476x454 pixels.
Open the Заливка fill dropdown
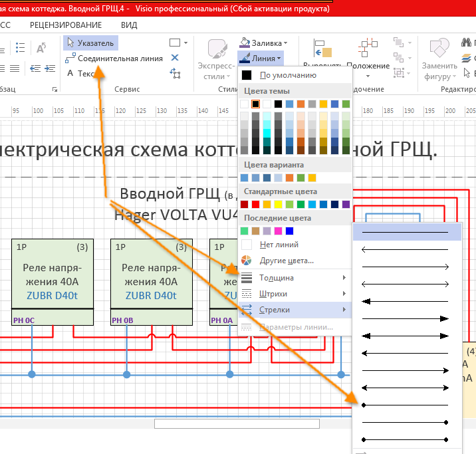pyautogui.click(x=262, y=43)
